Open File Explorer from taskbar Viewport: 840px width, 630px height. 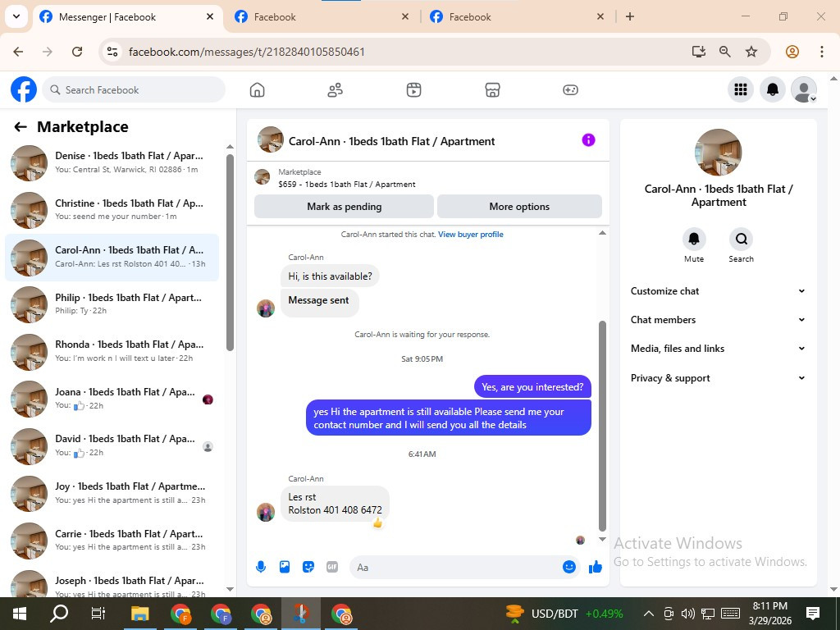[139, 614]
